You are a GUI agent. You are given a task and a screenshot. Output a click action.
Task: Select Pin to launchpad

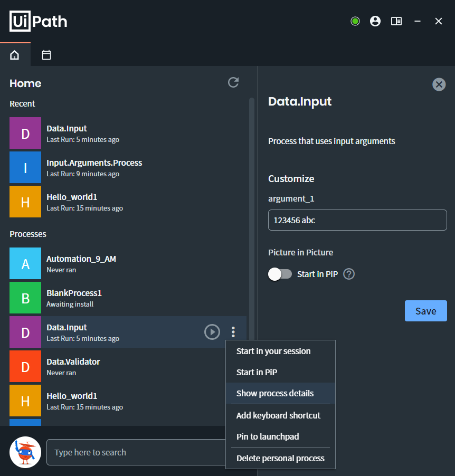[280, 436]
